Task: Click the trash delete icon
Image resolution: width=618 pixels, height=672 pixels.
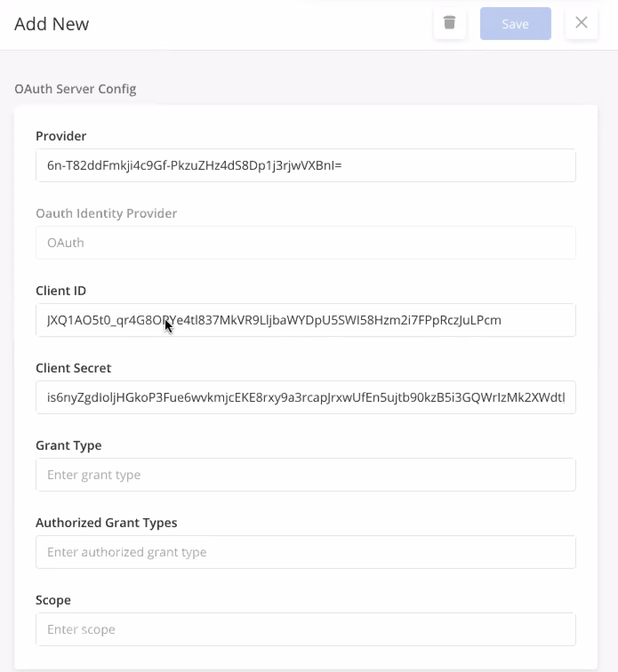Action: (x=449, y=23)
